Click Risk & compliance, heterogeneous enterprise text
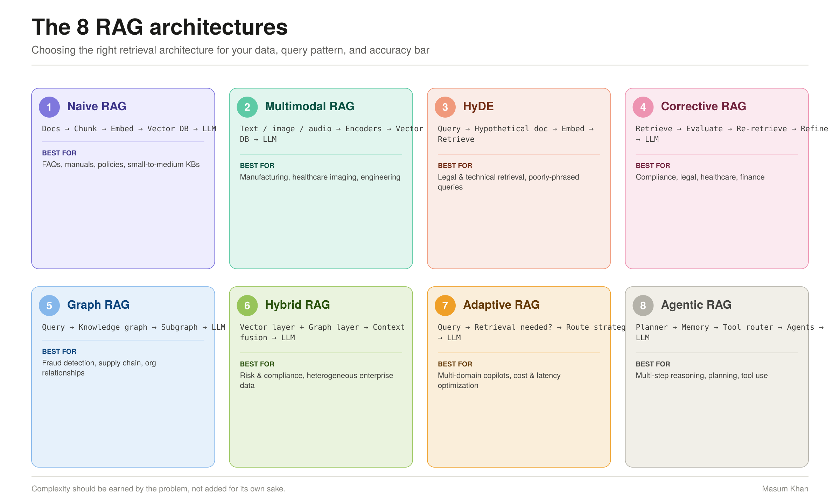This screenshot has width=840, height=504. pyautogui.click(x=316, y=380)
